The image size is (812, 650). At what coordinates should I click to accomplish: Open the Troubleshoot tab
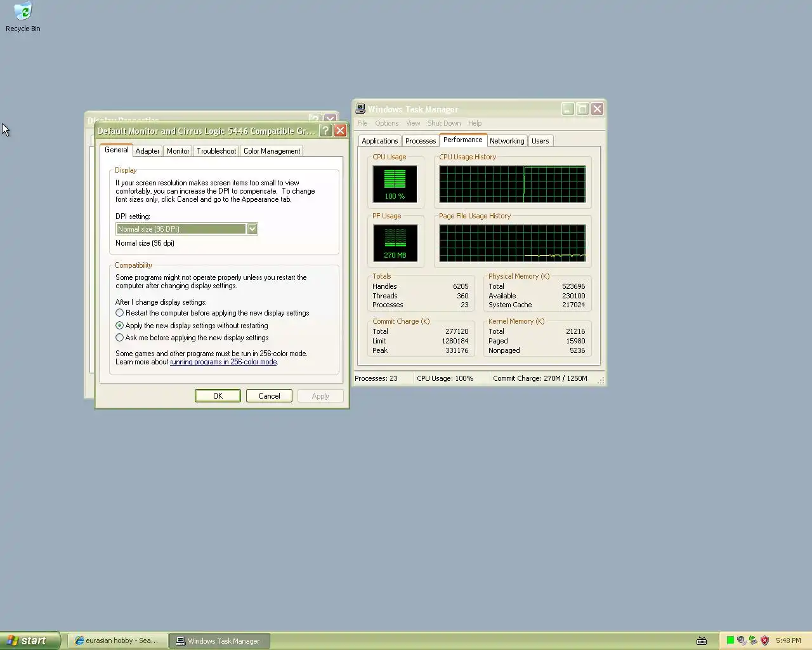click(216, 151)
